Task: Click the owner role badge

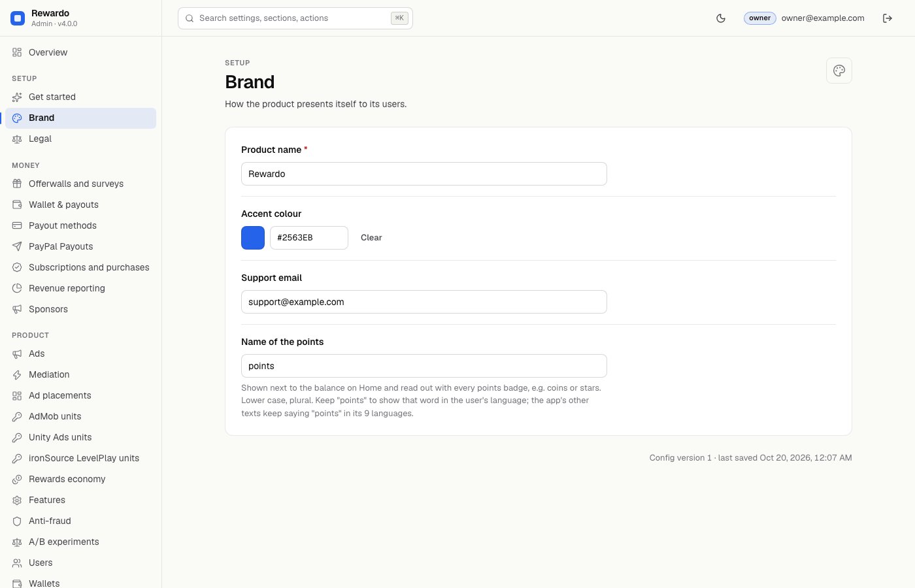Action: click(759, 18)
